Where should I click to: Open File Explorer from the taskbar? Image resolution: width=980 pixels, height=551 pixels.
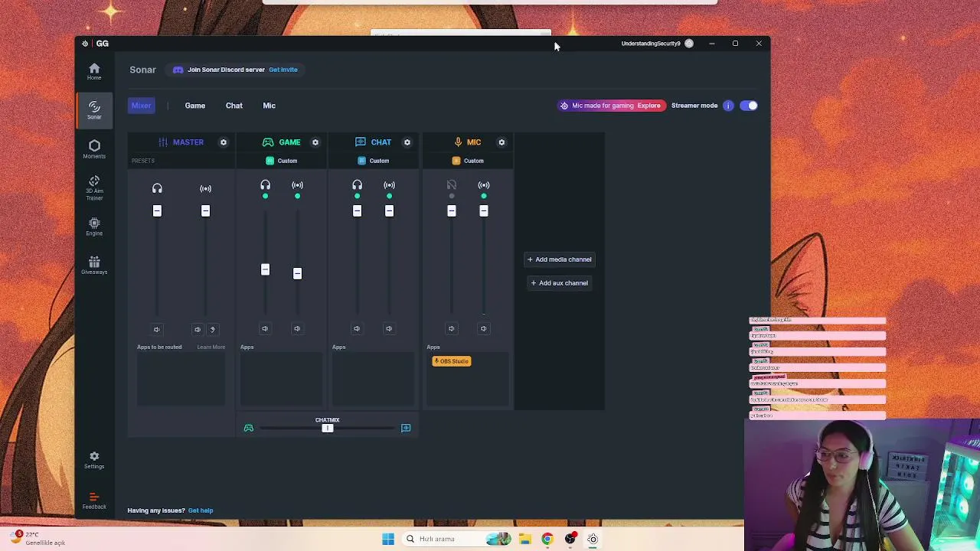click(x=524, y=539)
